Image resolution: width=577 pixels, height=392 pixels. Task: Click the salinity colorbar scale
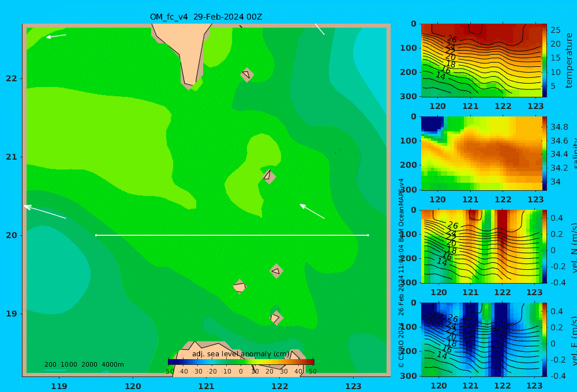pyautogui.click(x=545, y=153)
